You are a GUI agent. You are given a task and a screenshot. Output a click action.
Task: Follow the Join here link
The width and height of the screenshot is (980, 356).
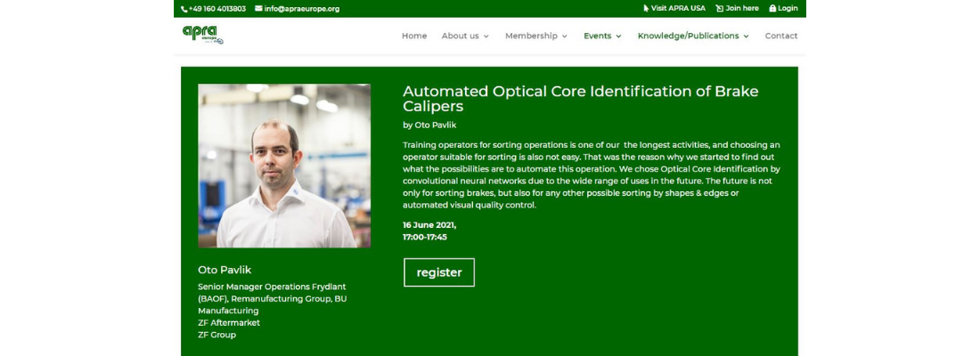[742, 9]
